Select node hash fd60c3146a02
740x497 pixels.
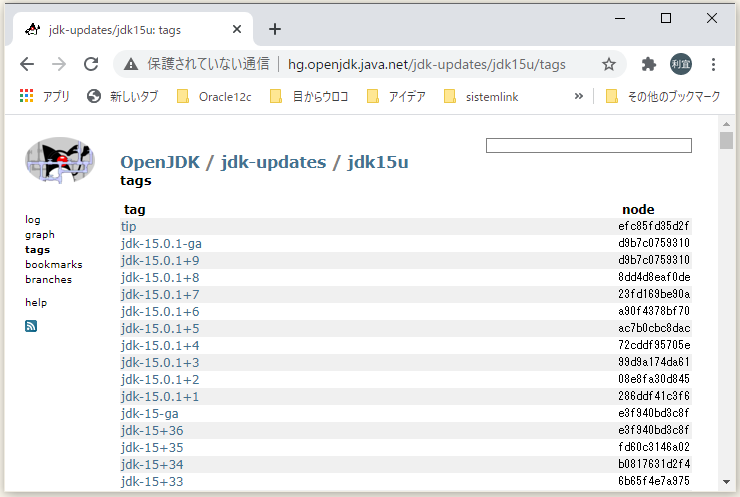tap(654, 447)
